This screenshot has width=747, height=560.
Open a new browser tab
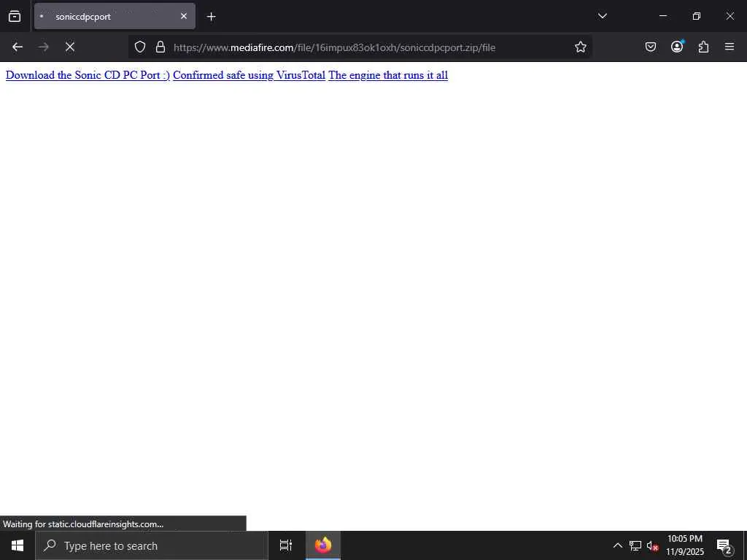pos(211,17)
